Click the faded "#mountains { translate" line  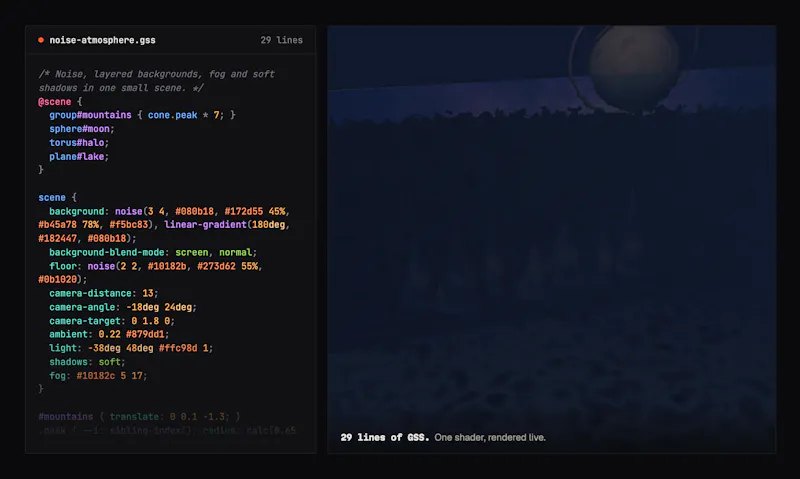click(139, 417)
